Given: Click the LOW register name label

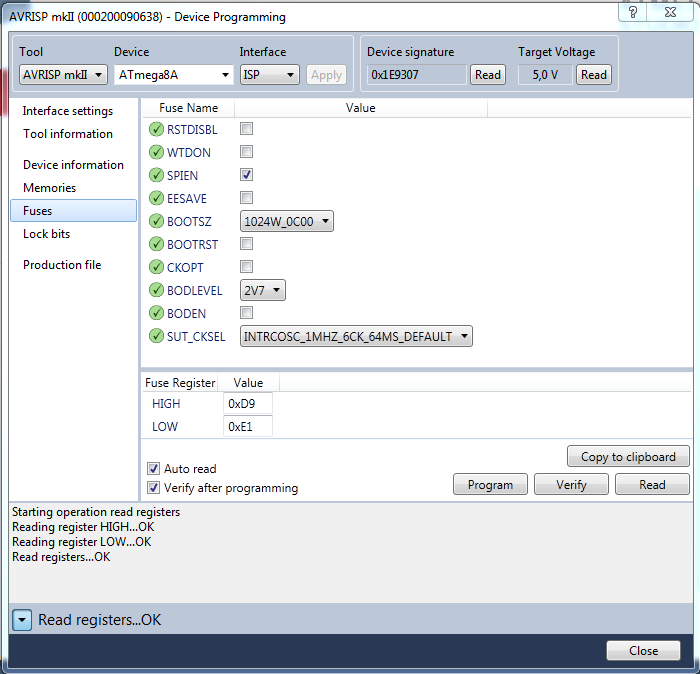Looking at the screenshot, I should (x=165, y=427).
